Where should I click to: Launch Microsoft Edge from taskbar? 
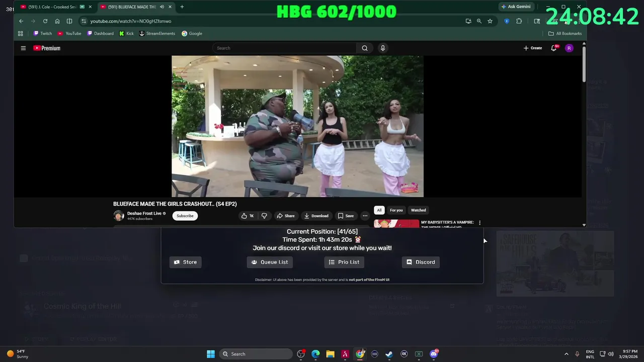tap(315, 354)
